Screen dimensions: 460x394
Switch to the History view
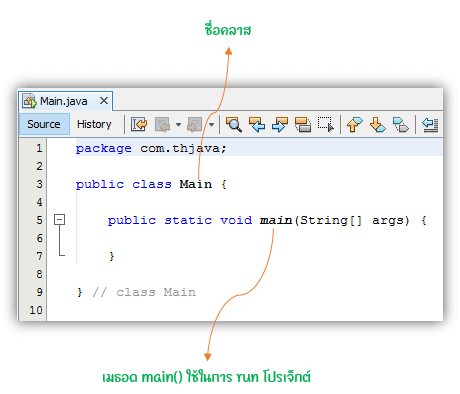tap(94, 124)
